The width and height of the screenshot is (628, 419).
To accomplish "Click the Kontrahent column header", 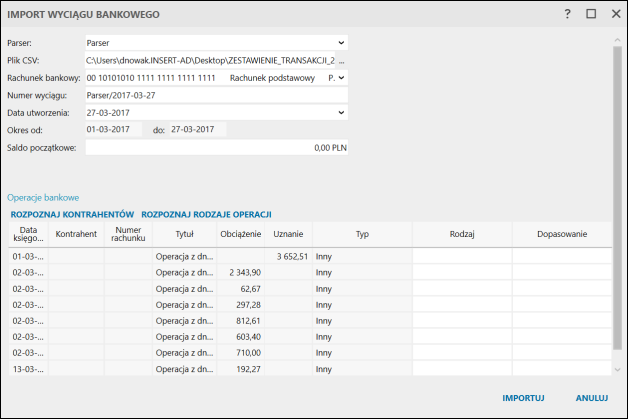I will point(76,234).
